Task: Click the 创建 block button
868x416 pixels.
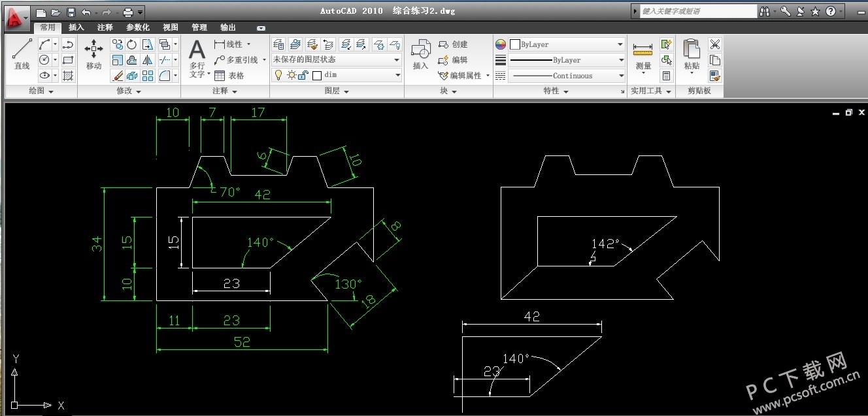Action: (x=456, y=44)
